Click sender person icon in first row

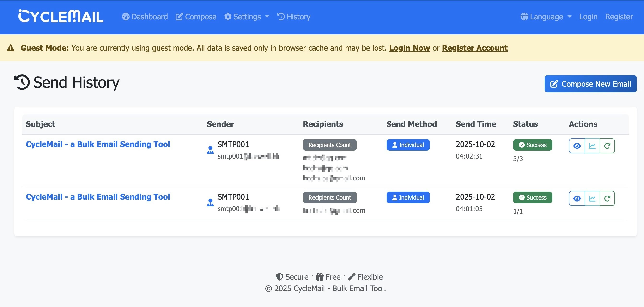tap(210, 150)
